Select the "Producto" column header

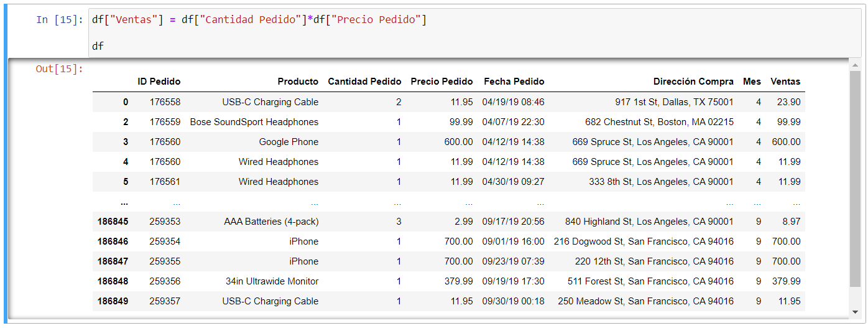coord(298,82)
